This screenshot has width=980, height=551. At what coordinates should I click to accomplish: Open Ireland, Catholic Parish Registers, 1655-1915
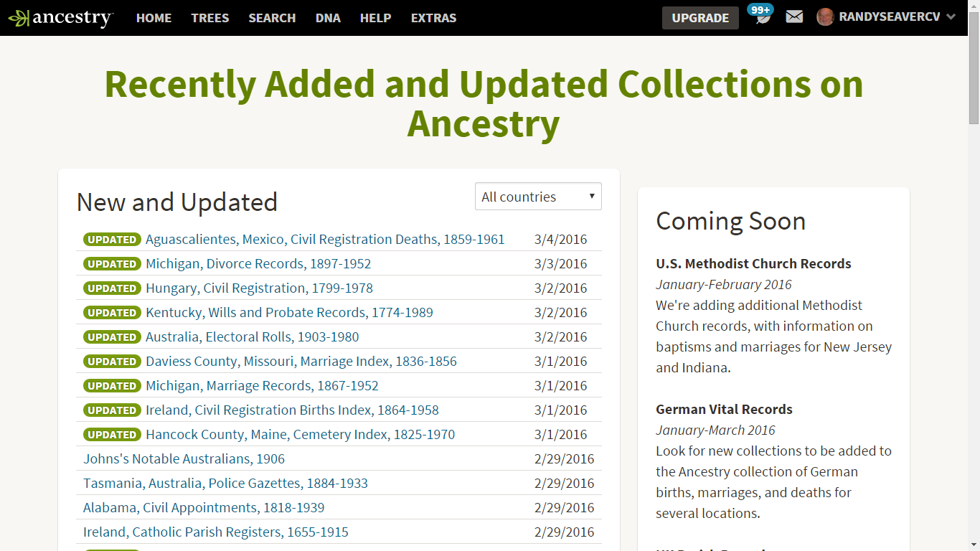pyautogui.click(x=216, y=532)
